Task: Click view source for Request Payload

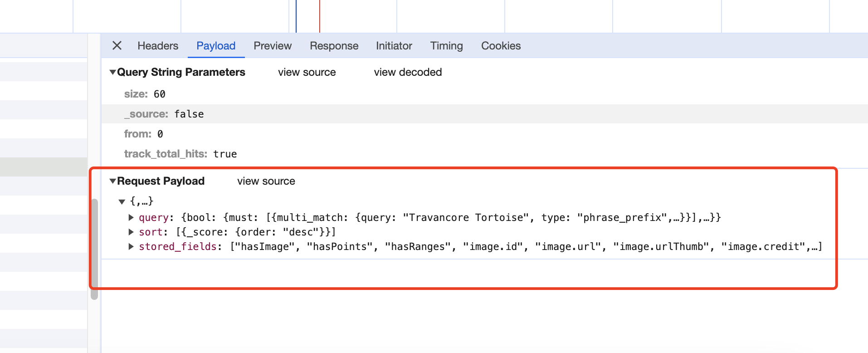Action: 266,181
